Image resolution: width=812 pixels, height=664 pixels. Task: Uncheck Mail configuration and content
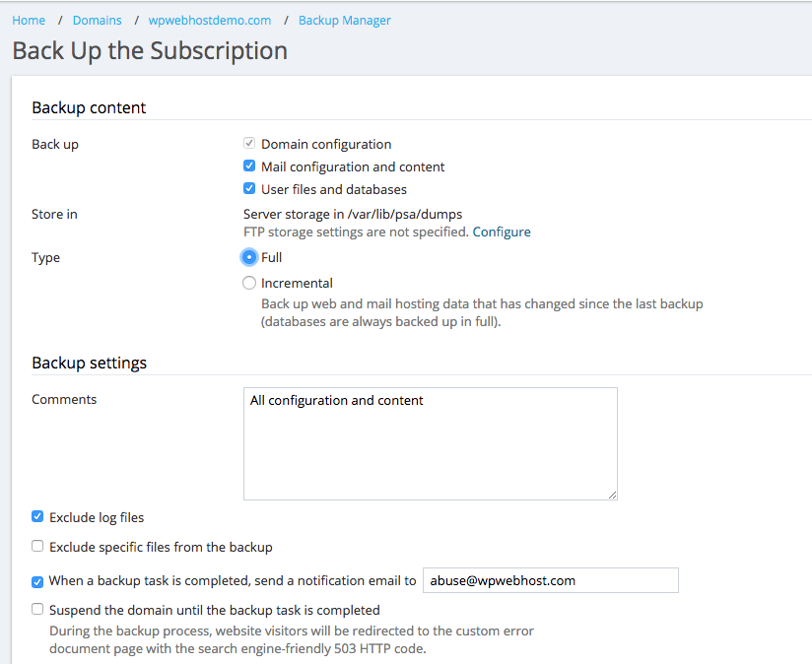(249, 166)
